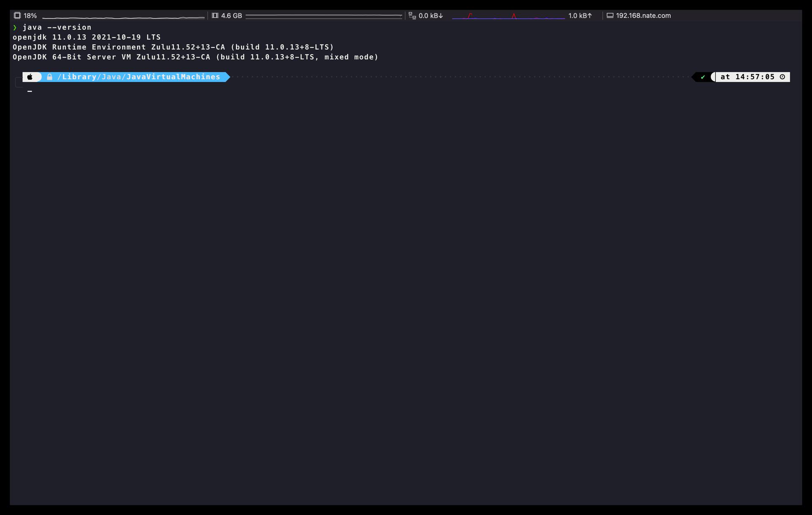812x515 pixels.
Task: Click the memory RAM icon beside 4.6 GB
Action: coord(215,16)
